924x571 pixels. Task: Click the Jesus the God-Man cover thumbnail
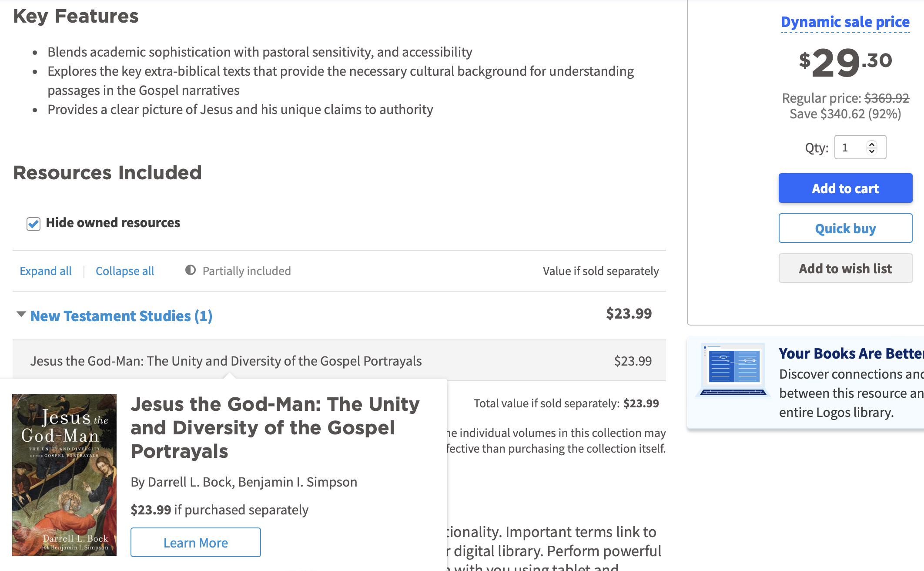click(x=64, y=474)
